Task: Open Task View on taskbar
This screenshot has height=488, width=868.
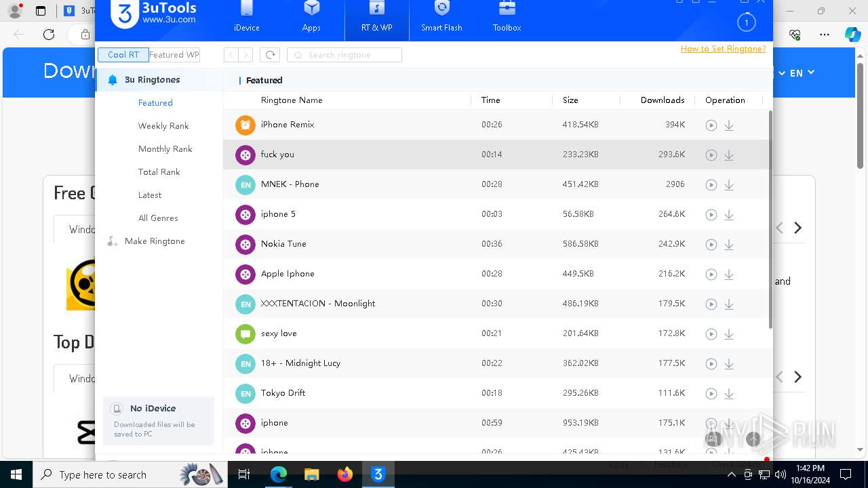Action: click(x=245, y=474)
